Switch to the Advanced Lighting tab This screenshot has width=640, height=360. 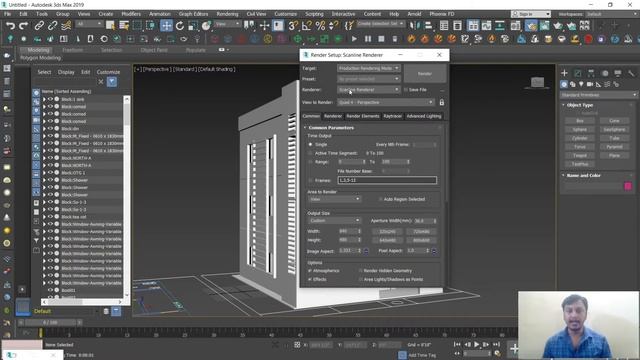coord(424,116)
